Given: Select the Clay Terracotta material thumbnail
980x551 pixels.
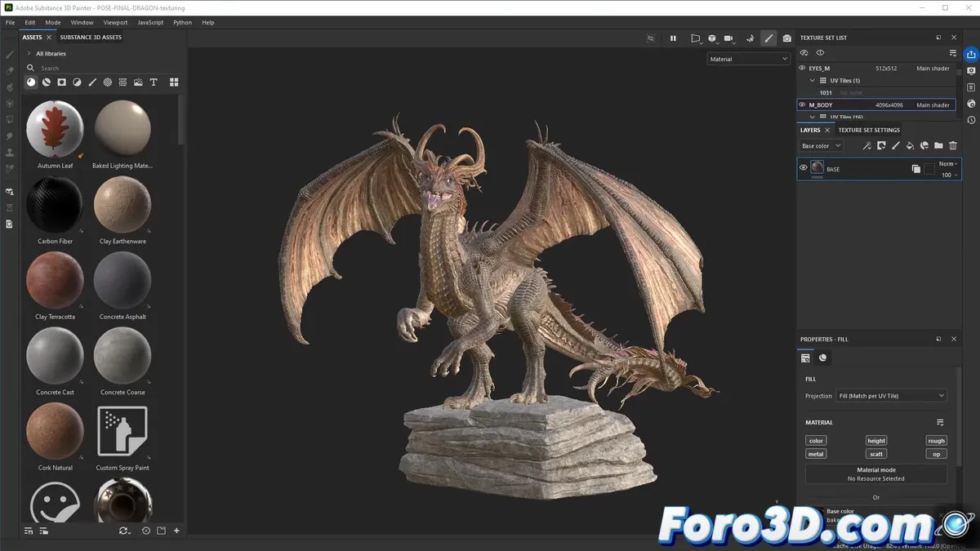Looking at the screenshot, I should (55, 280).
